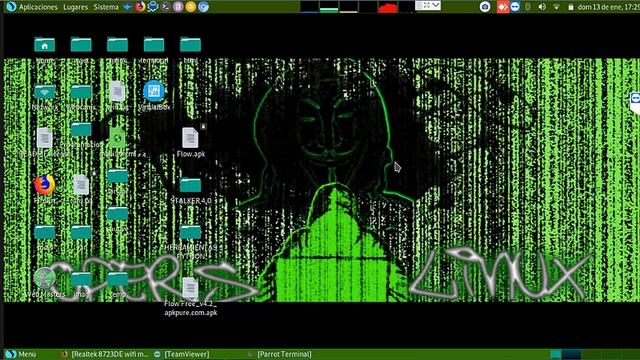Image resolution: width=640 pixels, height=360 pixels.
Task: Open the Wi-Fi network indicator
Action: 556,7
